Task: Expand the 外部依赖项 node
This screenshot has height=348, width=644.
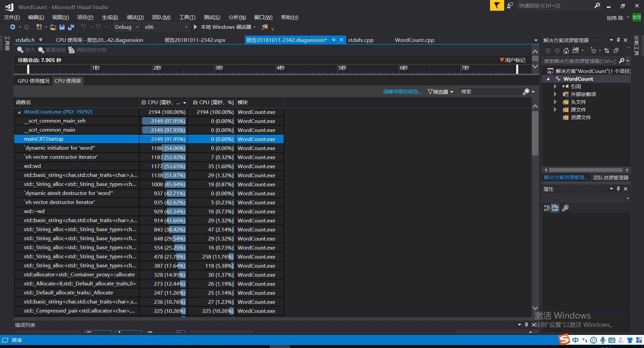Action: (x=555, y=94)
